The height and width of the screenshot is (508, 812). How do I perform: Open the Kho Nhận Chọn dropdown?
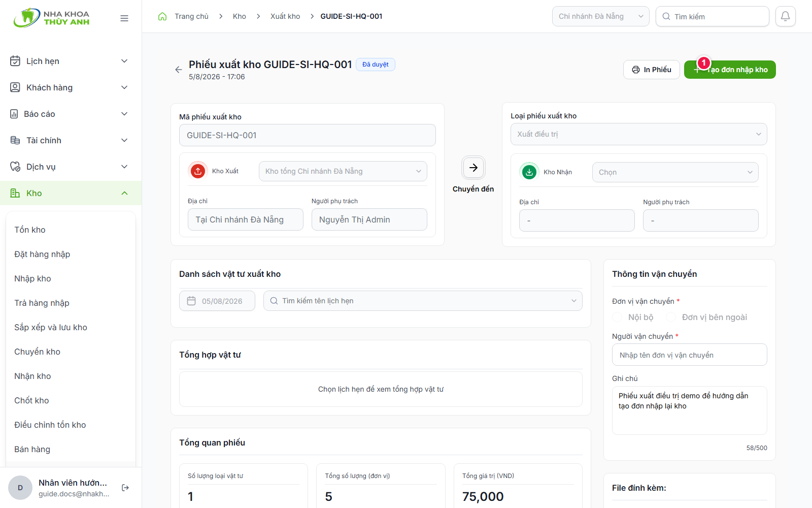[675, 172]
